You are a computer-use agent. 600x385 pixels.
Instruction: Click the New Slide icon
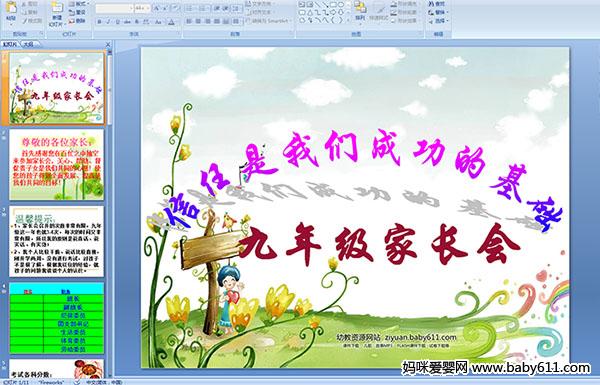[x=57, y=7]
